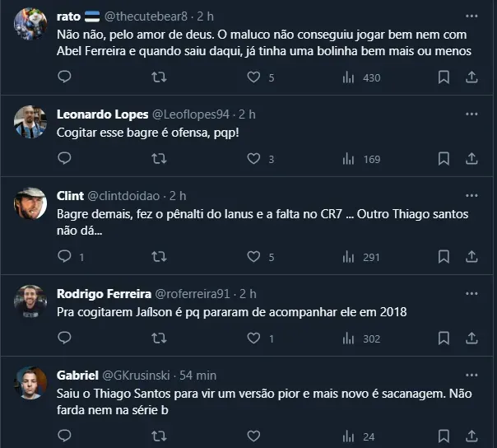Retweet Leonardo Lopes's tweet
Image resolution: width=497 pixels, height=448 pixels.
click(x=159, y=159)
